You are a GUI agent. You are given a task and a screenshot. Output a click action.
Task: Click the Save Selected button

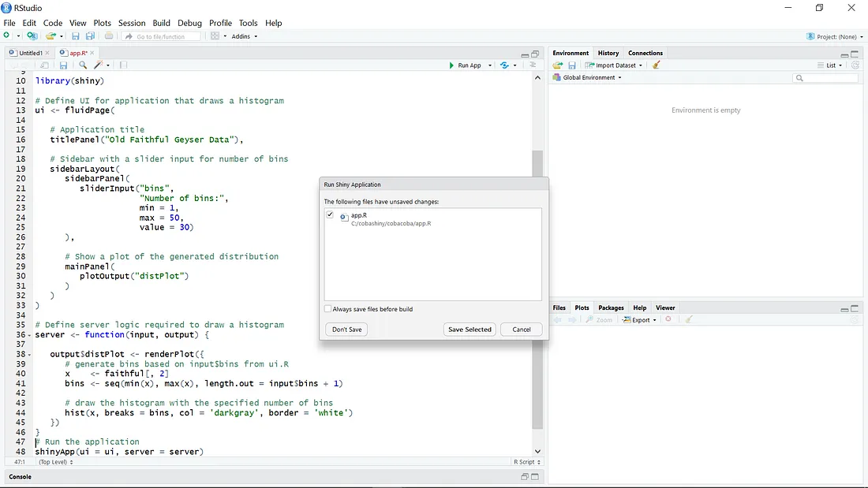tap(470, 330)
